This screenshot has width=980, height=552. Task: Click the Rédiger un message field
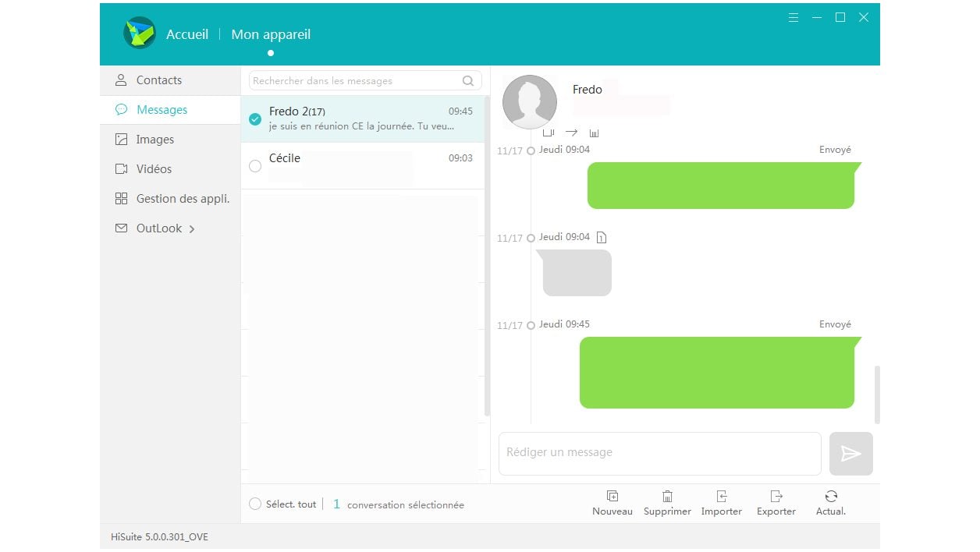(659, 453)
